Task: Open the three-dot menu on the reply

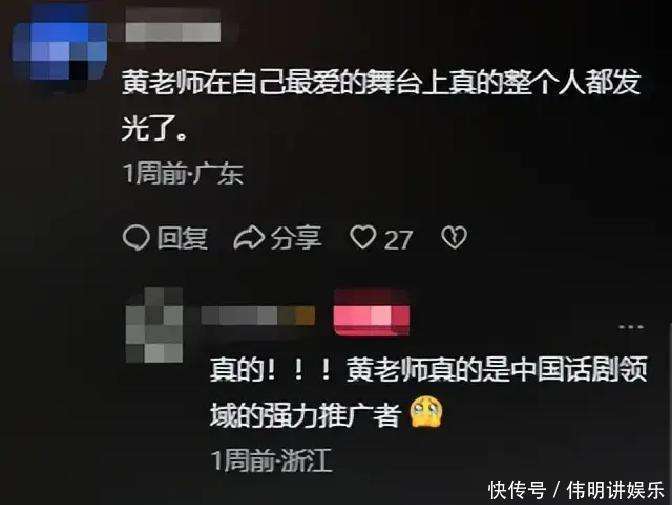Action: pos(631,327)
